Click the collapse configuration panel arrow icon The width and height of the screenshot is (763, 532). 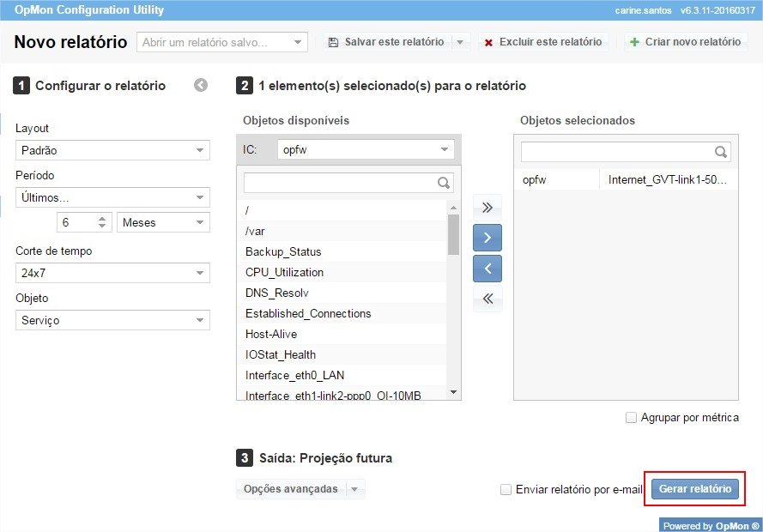pyautogui.click(x=201, y=85)
